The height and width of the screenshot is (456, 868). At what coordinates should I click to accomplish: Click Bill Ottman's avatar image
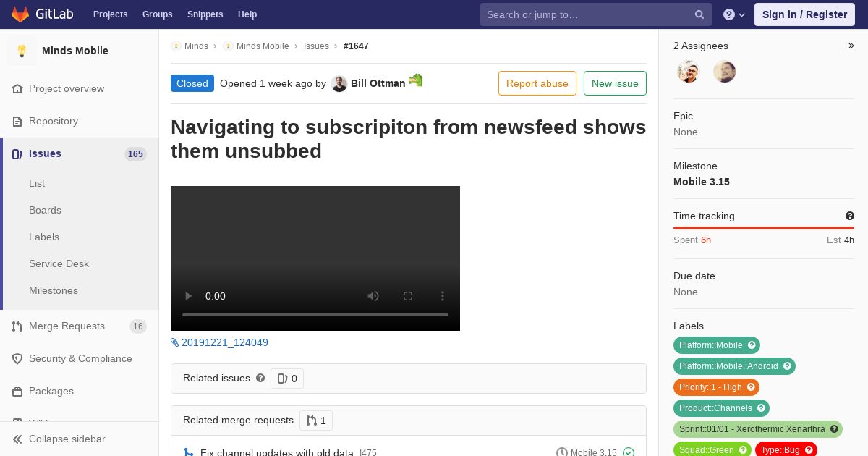339,83
